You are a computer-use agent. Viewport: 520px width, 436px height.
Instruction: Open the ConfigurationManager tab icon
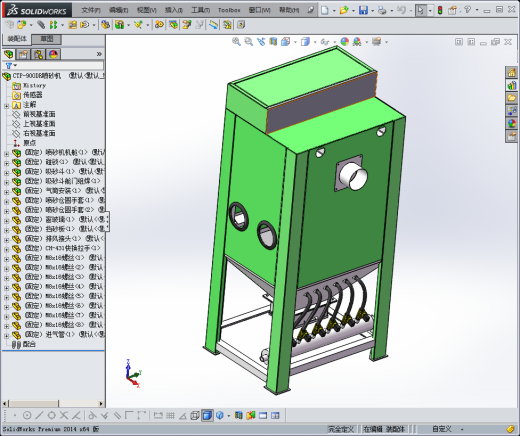(38, 54)
